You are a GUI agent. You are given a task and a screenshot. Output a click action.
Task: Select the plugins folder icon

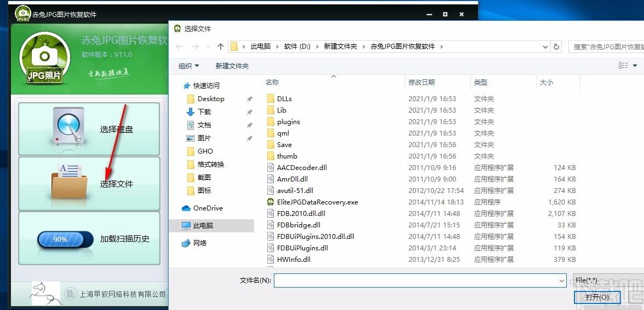[x=271, y=122]
